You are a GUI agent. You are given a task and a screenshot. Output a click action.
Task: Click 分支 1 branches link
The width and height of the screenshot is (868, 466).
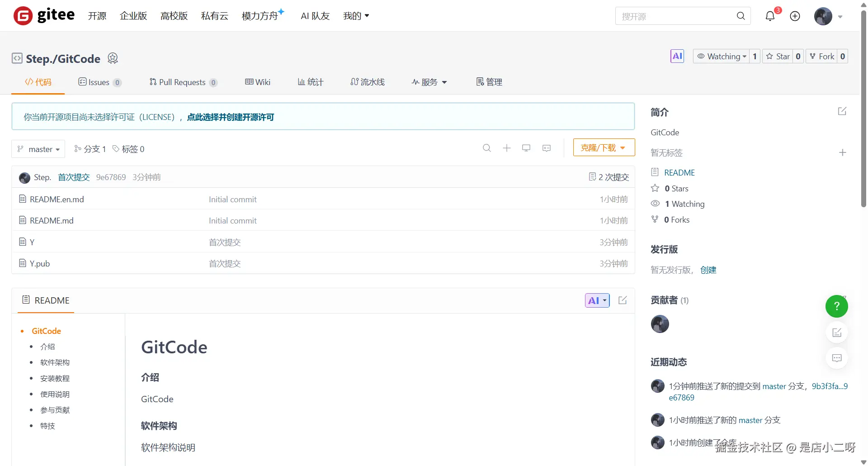[90, 149]
